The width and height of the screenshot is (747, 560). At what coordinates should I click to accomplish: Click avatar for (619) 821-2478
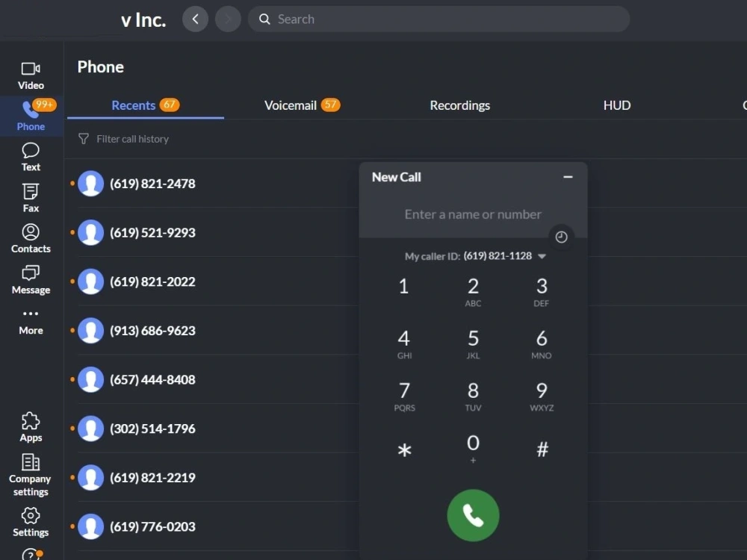click(x=90, y=184)
